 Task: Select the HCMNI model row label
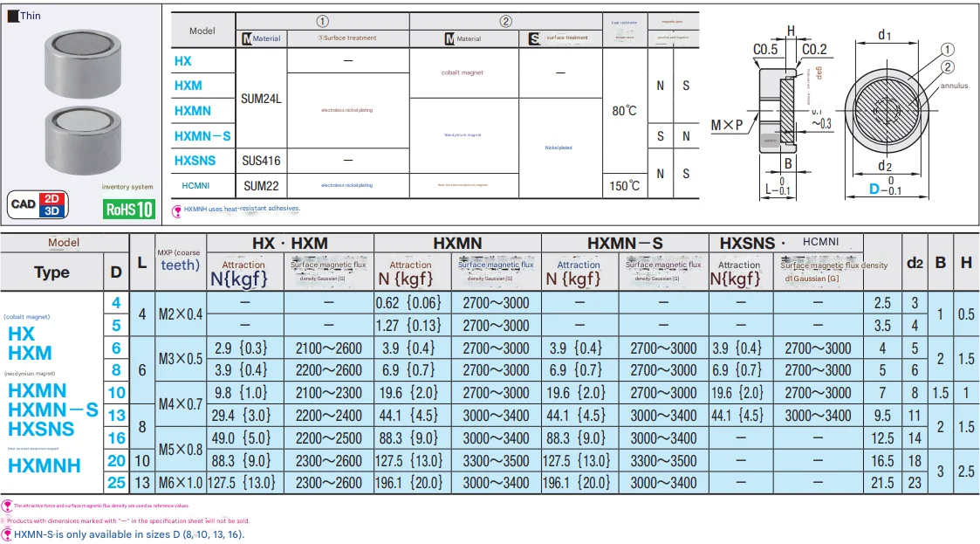[195, 185]
